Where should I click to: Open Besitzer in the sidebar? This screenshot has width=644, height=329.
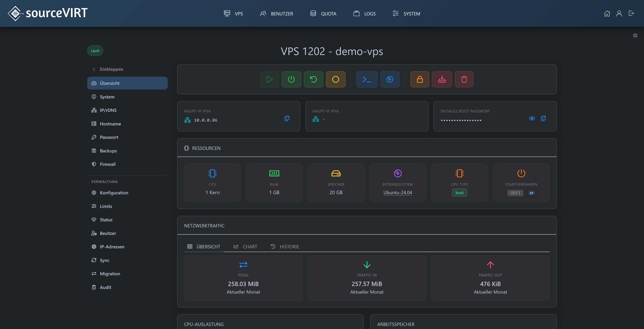point(127,233)
